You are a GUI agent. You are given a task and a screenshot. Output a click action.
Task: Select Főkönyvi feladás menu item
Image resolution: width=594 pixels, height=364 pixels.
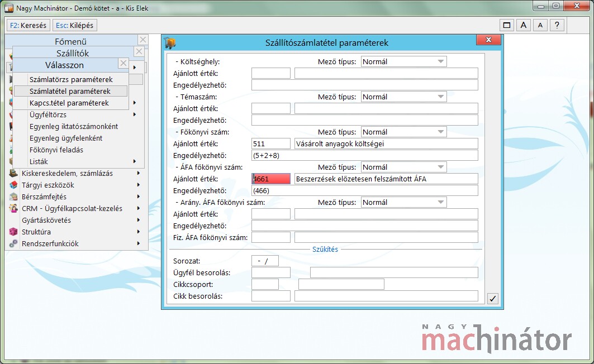point(78,150)
